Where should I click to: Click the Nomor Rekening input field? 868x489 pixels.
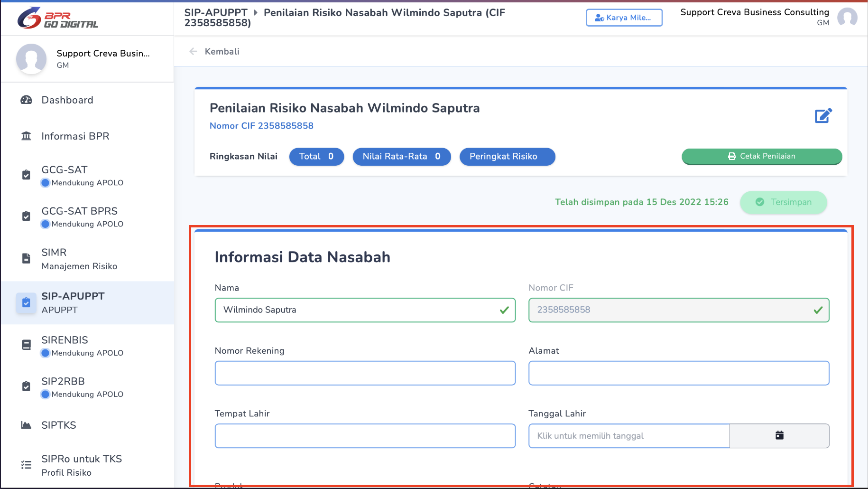[365, 373]
